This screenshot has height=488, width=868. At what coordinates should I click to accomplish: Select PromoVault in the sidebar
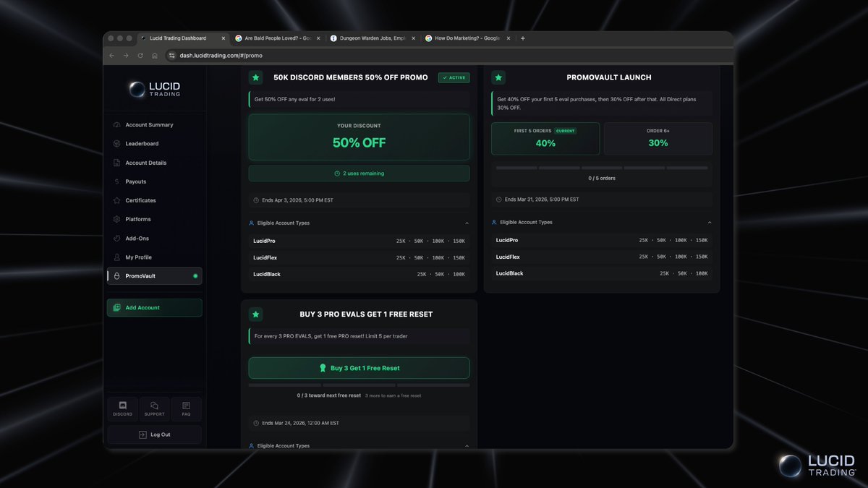pos(154,276)
